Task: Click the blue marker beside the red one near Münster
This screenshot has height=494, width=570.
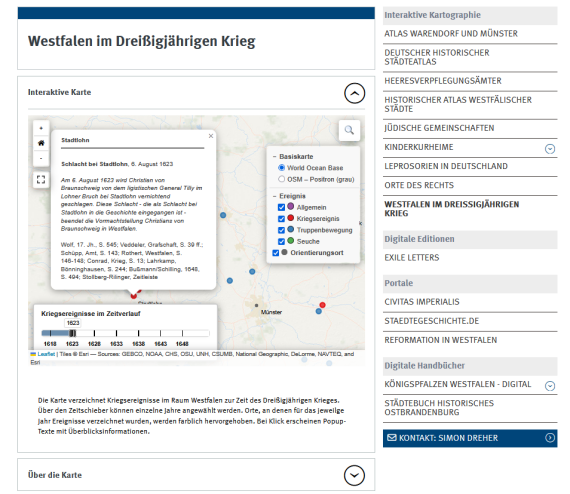Action: tap(318, 311)
